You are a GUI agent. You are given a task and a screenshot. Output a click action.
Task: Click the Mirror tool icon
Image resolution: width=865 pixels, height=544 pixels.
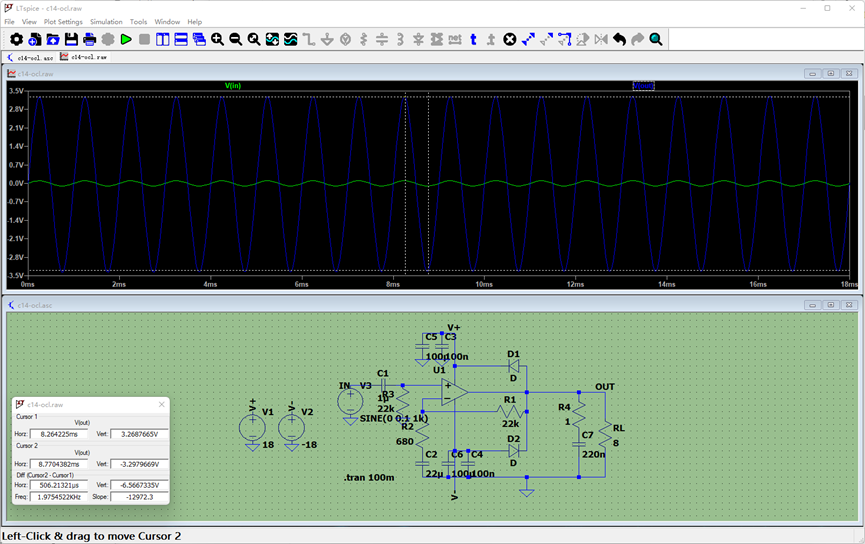tap(601, 39)
